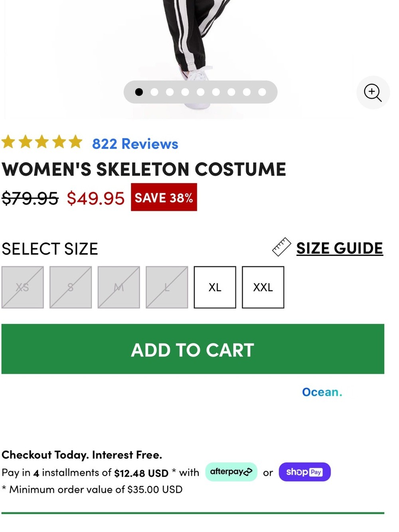Click the Ocean logo below the cart button
Image resolution: width=399 pixels, height=532 pixels.
tap(322, 392)
